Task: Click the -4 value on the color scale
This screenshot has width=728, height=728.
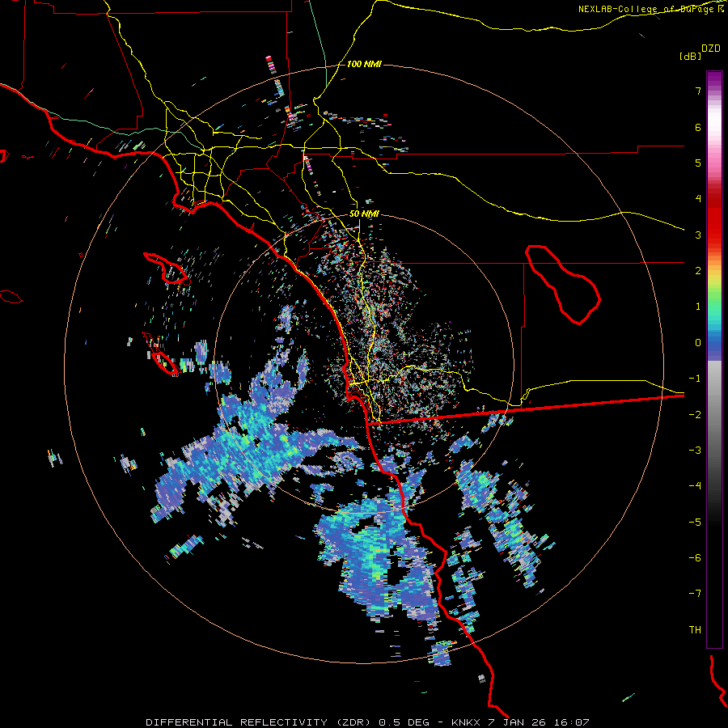Action: pyautogui.click(x=695, y=486)
